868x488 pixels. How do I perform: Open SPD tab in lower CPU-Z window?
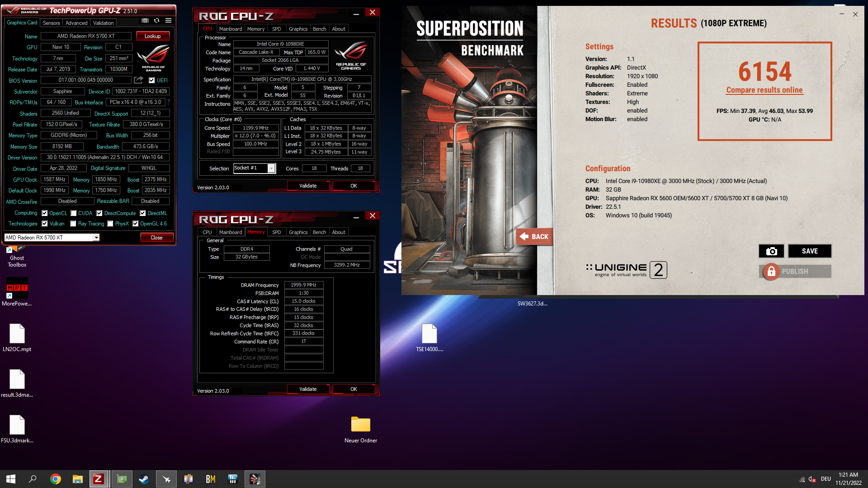277,232
